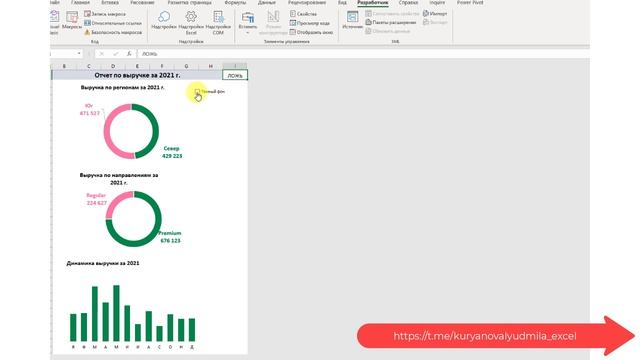The width and height of the screenshot is (640, 360).
Task: Open the Данные tab
Action: 267,3
